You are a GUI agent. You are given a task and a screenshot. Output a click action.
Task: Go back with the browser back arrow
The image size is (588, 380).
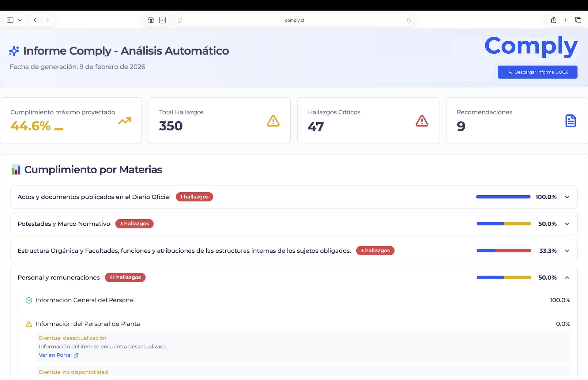tap(36, 20)
